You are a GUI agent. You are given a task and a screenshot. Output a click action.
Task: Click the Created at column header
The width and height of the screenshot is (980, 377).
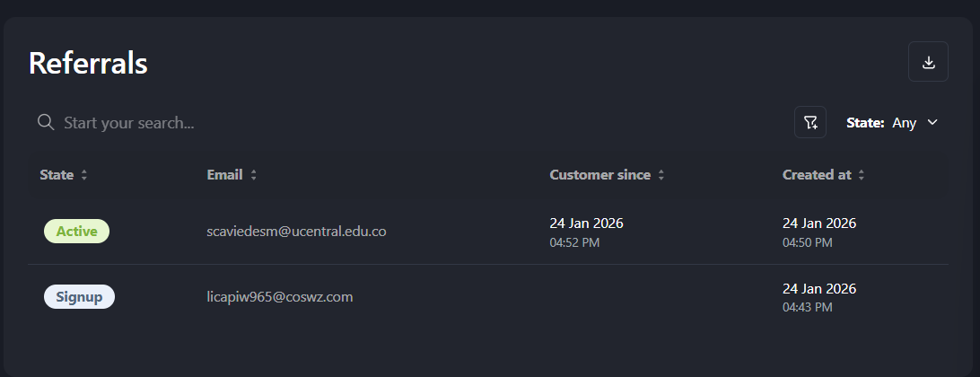point(817,175)
